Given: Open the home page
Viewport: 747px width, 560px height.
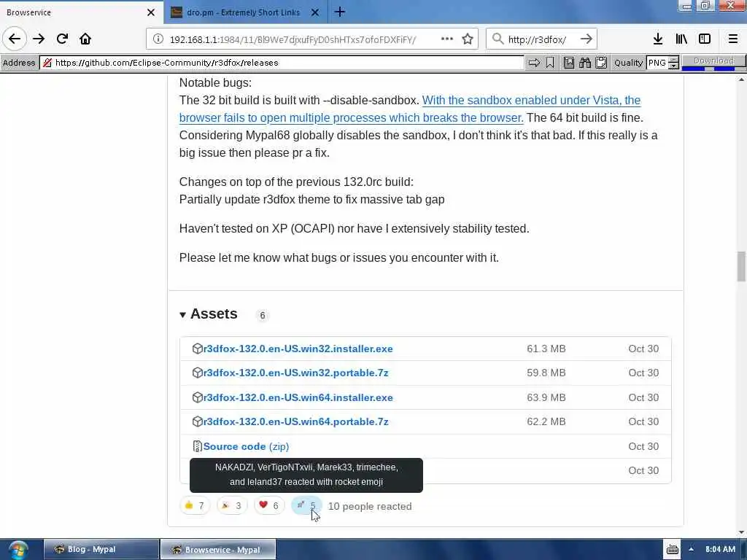Looking at the screenshot, I should coord(85,39).
